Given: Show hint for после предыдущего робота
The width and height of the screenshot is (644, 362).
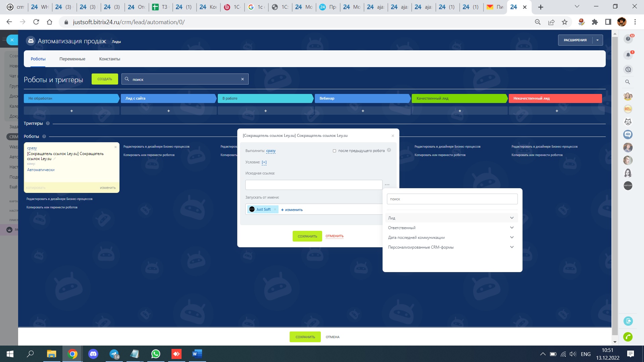Looking at the screenshot, I should [x=389, y=150].
